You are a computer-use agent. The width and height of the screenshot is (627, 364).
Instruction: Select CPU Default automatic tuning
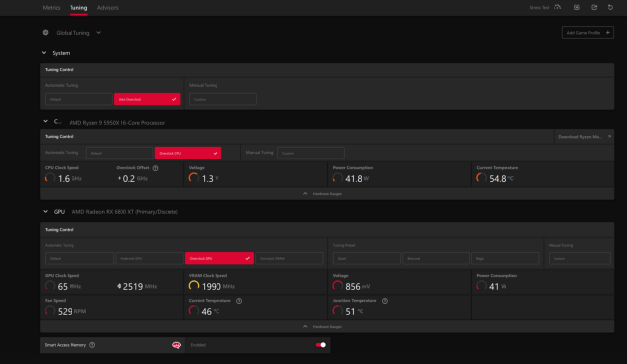pos(120,153)
